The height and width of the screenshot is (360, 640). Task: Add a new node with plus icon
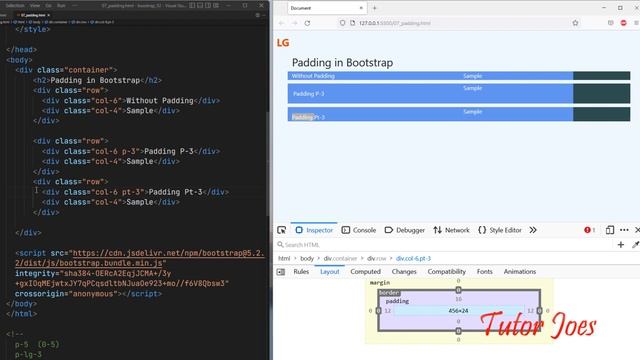tap(621, 245)
